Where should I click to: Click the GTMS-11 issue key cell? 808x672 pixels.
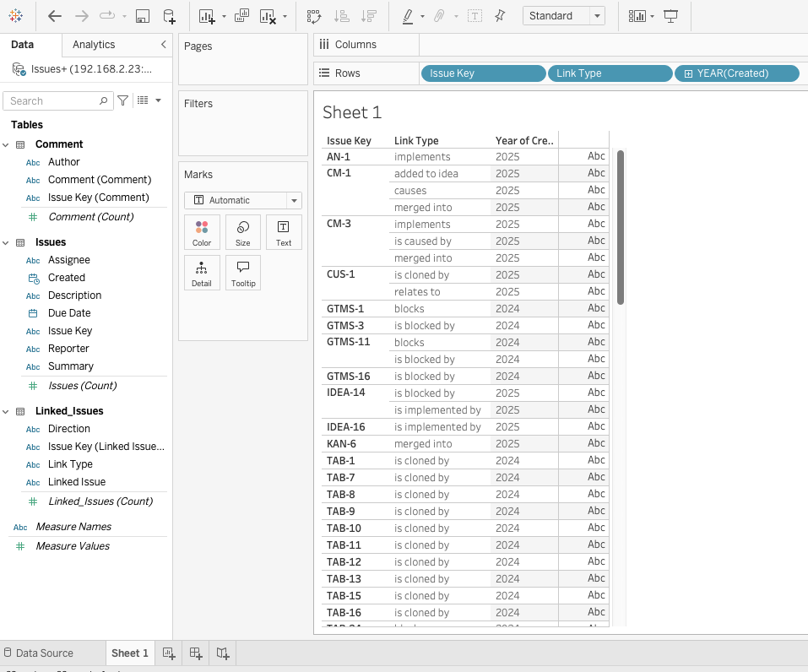click(349, 342)
